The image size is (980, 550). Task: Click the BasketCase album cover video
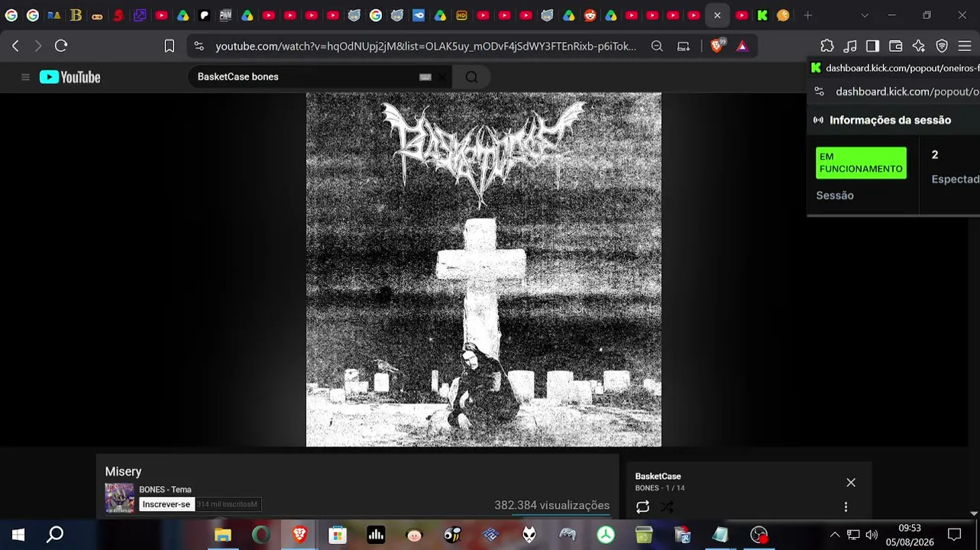(x=484, y=270)
